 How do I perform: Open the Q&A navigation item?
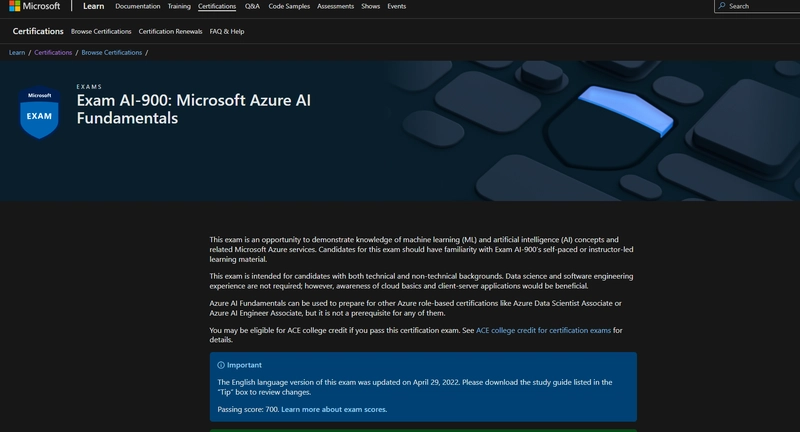point(252,6)
